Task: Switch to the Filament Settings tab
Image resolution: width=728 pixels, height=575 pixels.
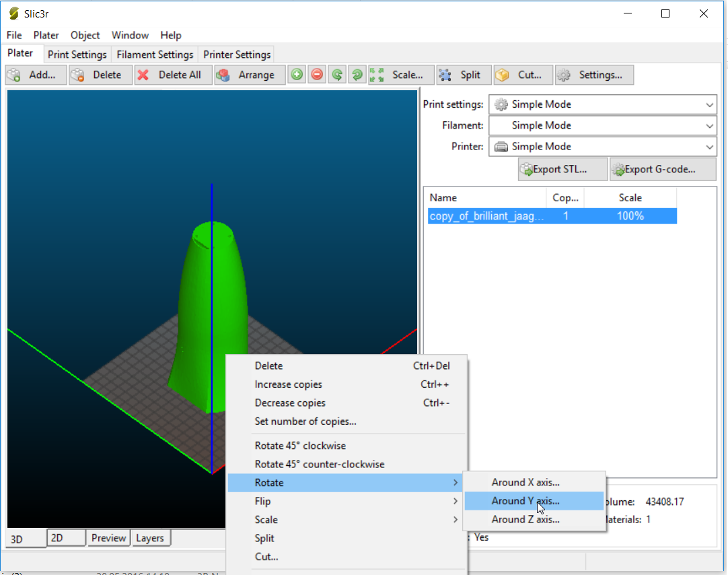Action: pos(155,55)
